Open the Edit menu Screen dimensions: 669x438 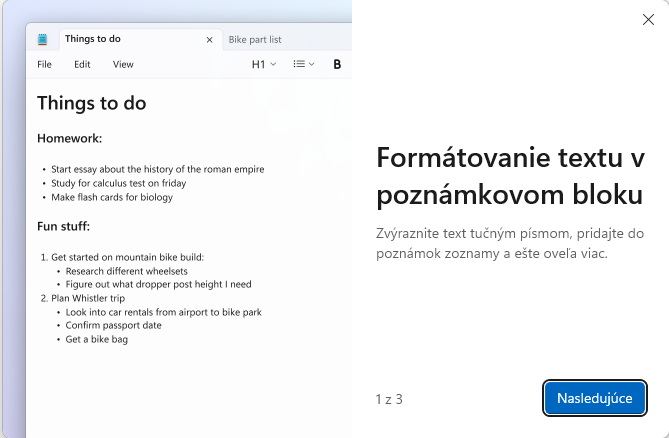coord(82,64)
